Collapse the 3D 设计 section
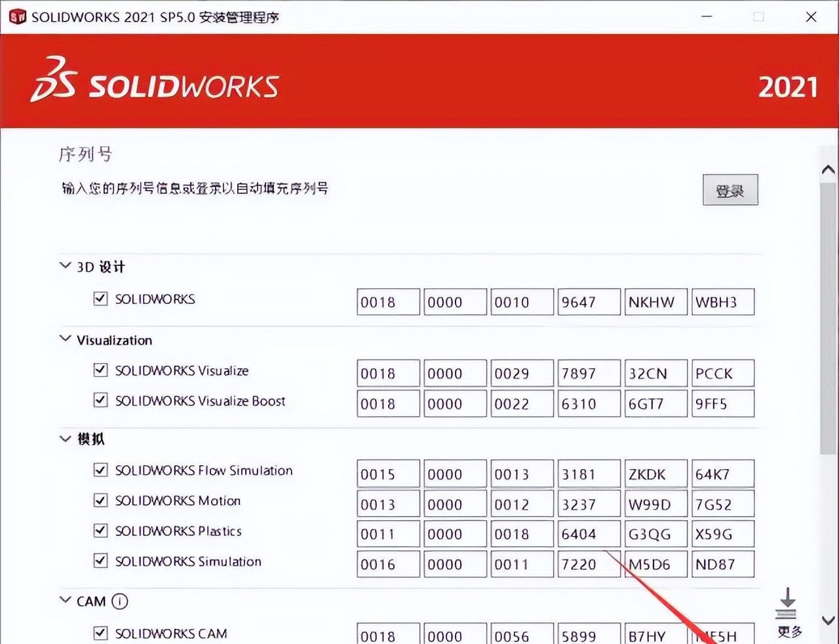Viewport: 839px width, 644px height. (65, 265)
